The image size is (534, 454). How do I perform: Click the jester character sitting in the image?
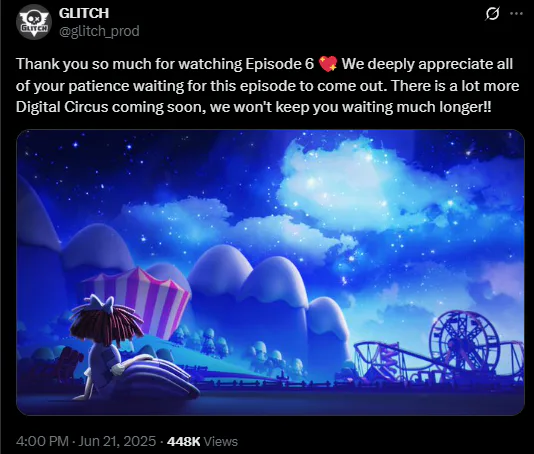pyautogui.click(x=102, y=346)
